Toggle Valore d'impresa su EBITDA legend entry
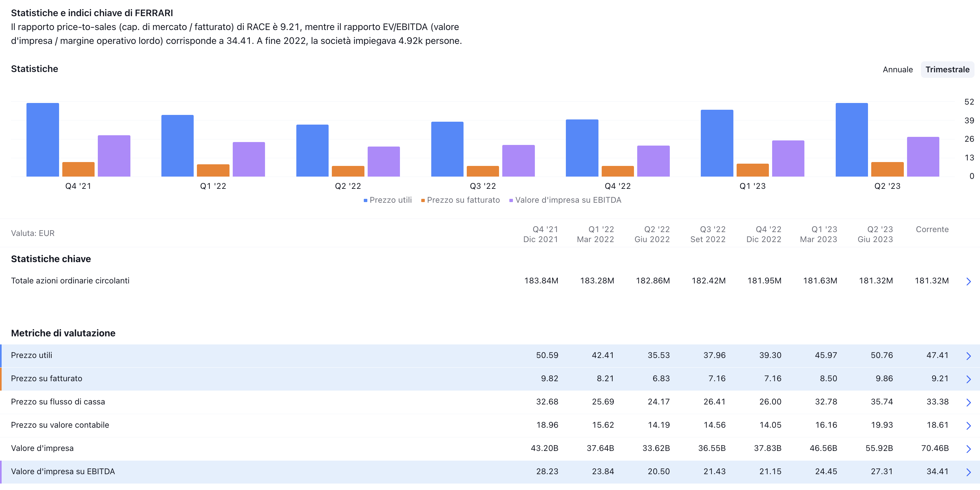The width and height of the screenshot is (980, 490). pos(565,200)
